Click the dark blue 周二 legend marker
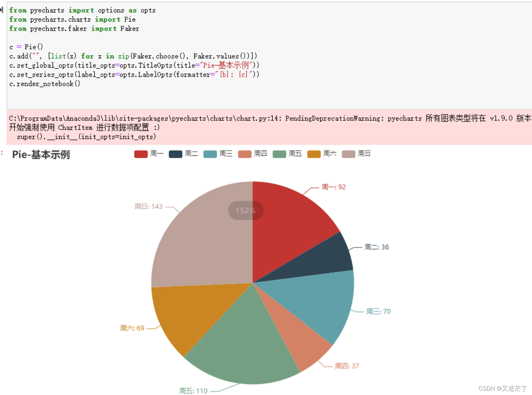Screen dimensions: 532x395 pyautogui.click(x=175, y=154)
